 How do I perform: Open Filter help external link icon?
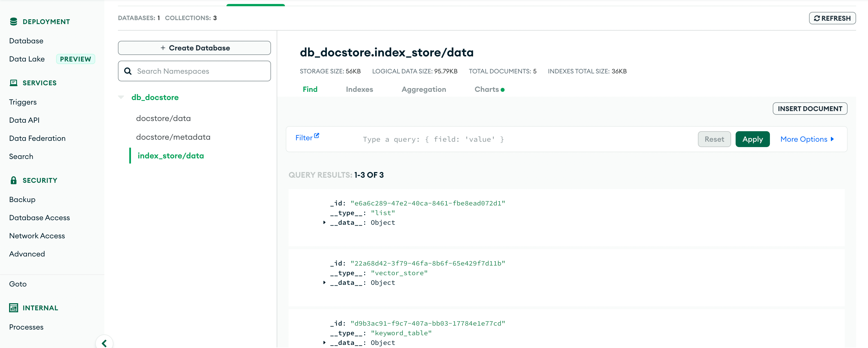point(316,136)
